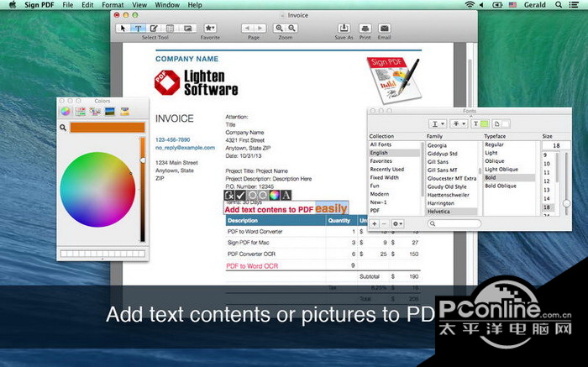The height and width of the screenshot is (367, 588).
Task: Pick the insert image tool icon
Action: (187, 28)
